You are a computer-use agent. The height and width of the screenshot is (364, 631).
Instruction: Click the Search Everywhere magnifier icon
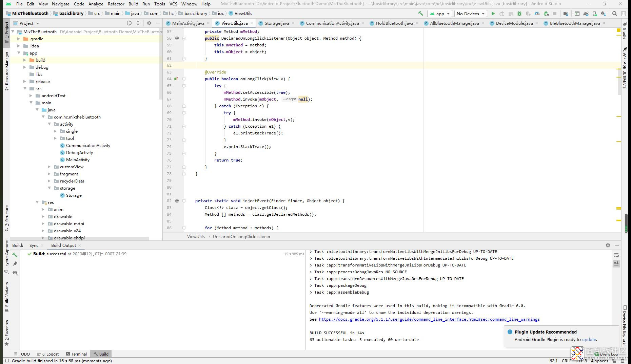click(614, 14)
